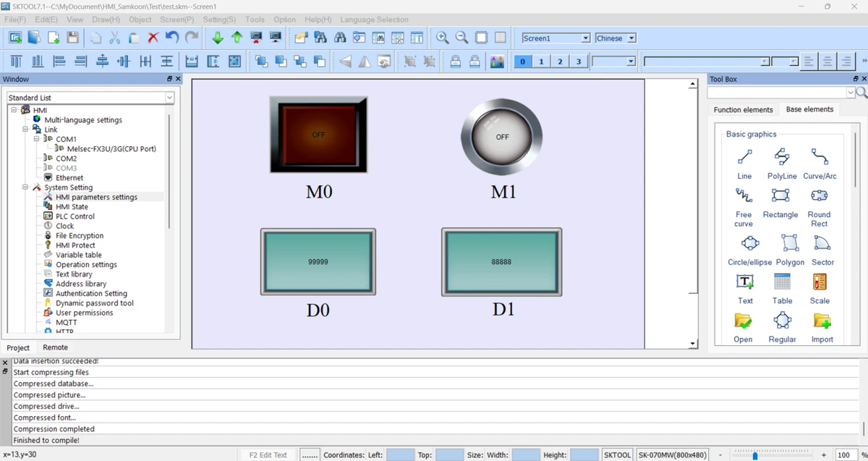Screen dimensions: 868x461
Task: Click the canvas vertical scrollbar down arrow
Action: (x=693, y=344)
